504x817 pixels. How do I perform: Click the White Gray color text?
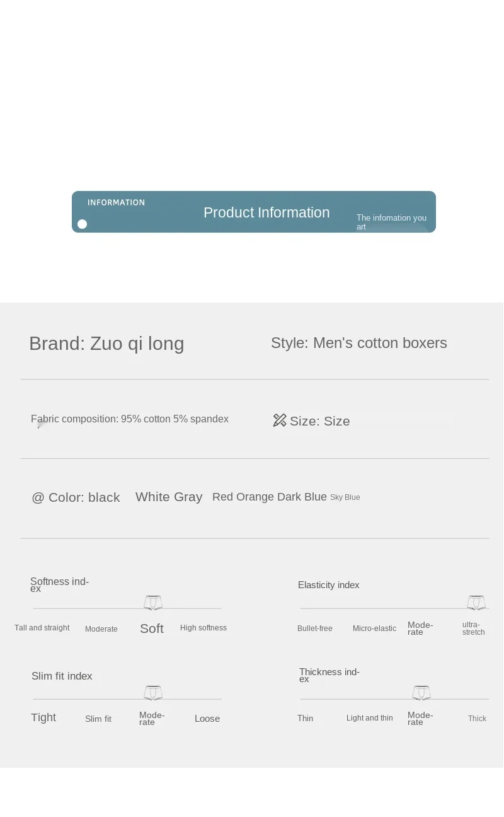(x=169, y=497)
